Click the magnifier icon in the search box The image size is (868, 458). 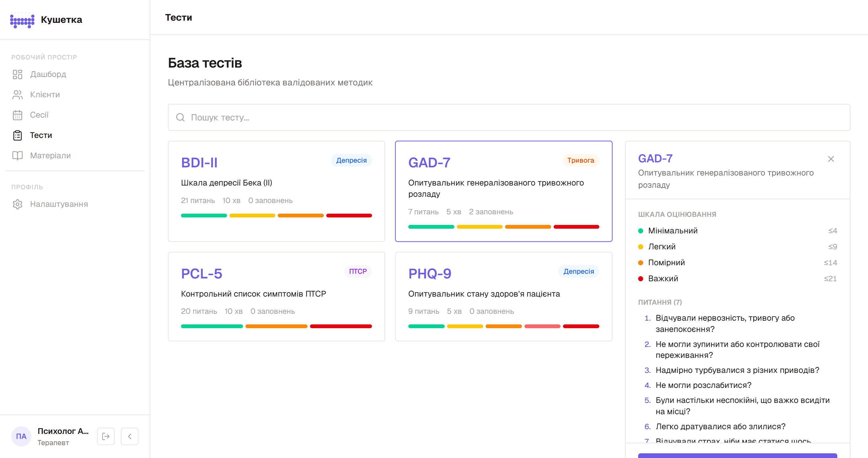click(180, 118)
